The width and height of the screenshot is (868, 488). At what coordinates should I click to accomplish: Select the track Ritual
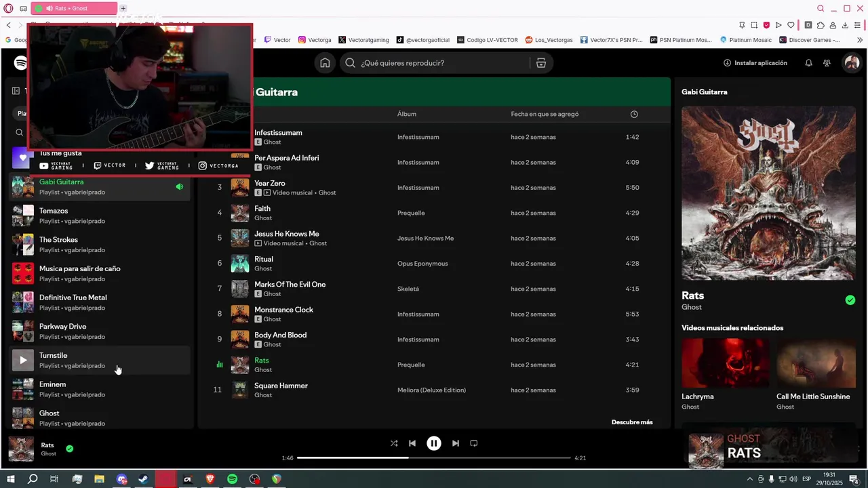(434, 264)
